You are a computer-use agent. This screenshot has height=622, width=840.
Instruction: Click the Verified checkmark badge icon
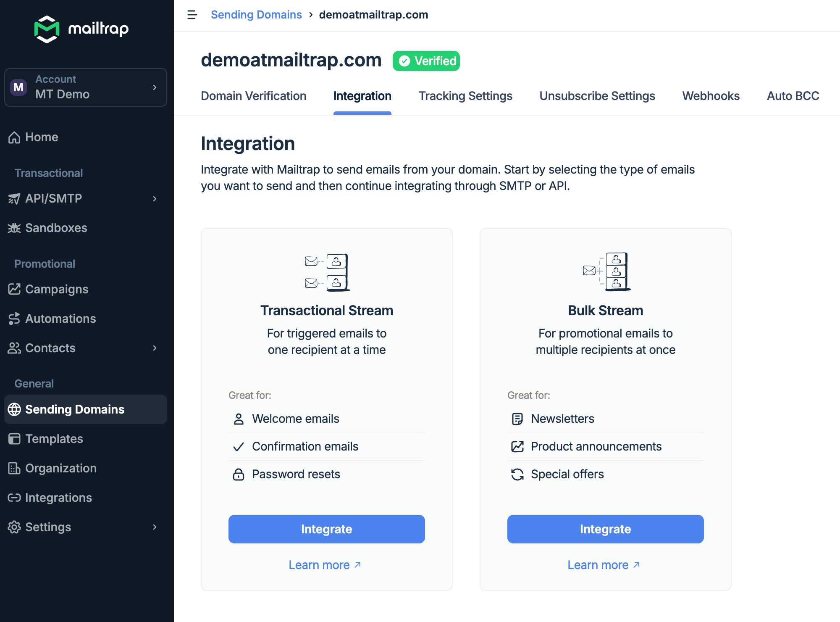pos(404,61)
